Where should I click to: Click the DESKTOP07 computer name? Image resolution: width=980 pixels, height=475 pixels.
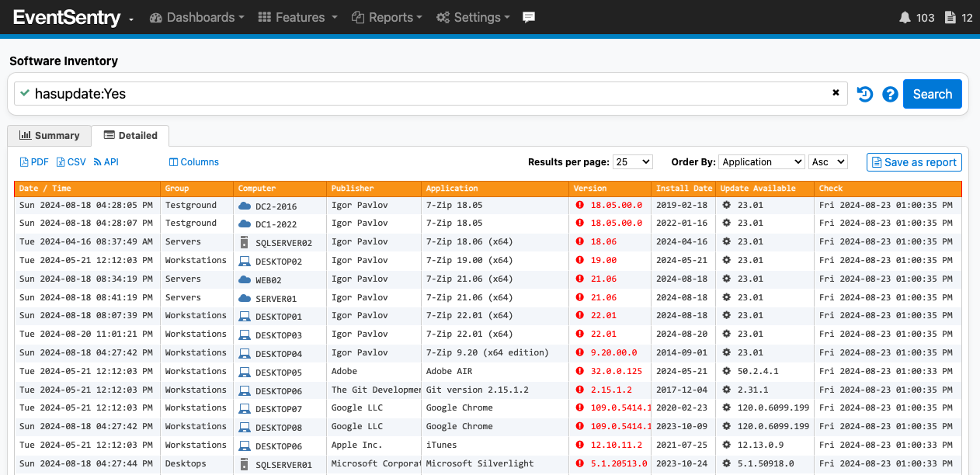(279, 409)
